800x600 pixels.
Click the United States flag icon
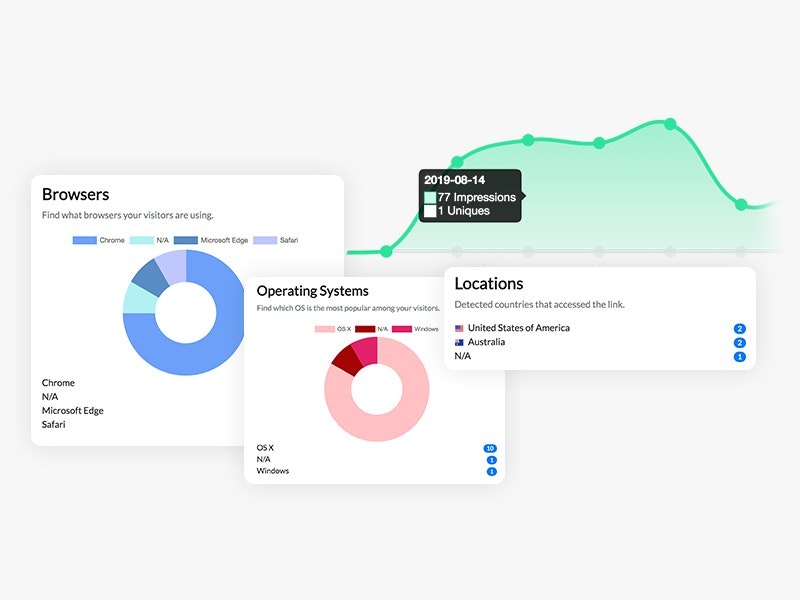[459, 329]
